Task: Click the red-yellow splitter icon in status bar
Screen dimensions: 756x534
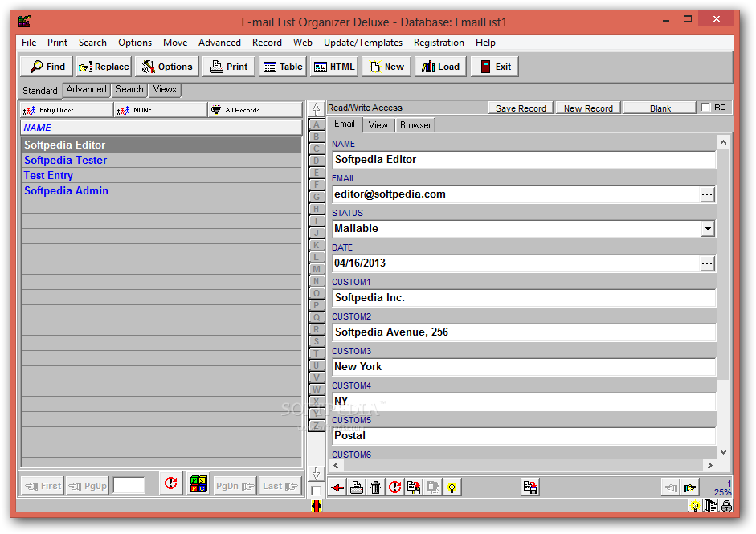Action: tap(317, 506)
